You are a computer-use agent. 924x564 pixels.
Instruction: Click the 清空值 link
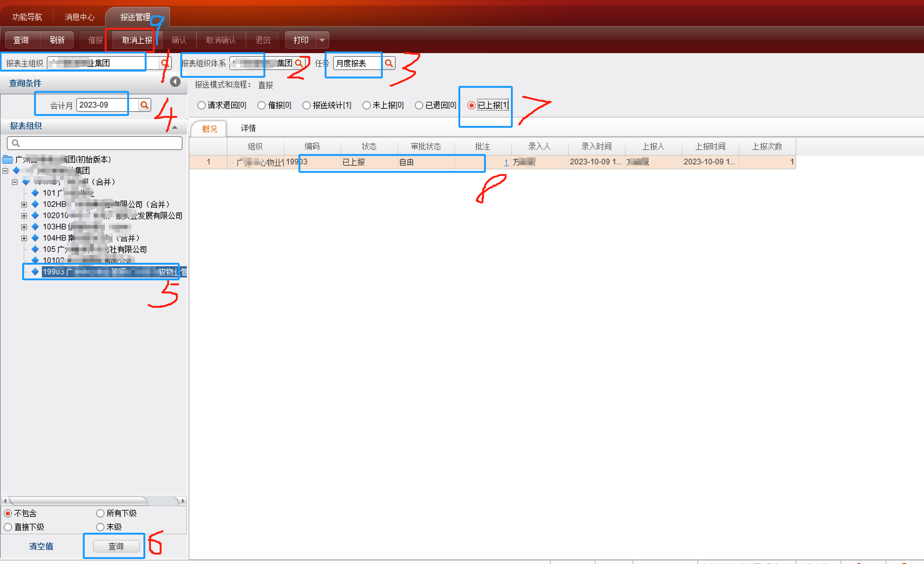click(41, 547)
